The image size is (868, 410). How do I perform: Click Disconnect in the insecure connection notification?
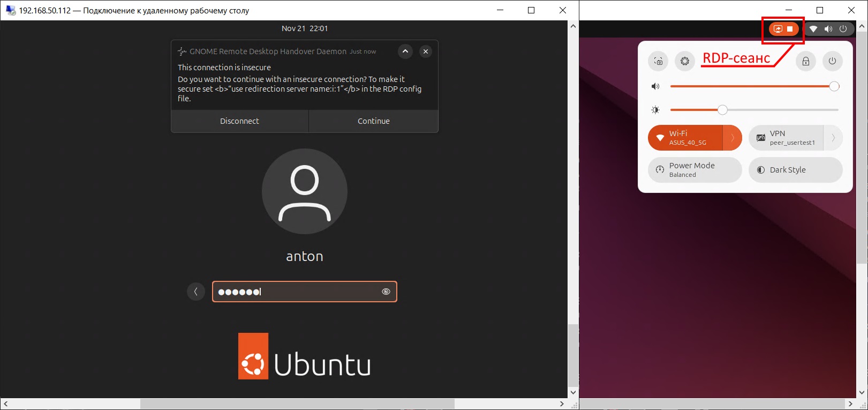239,121
